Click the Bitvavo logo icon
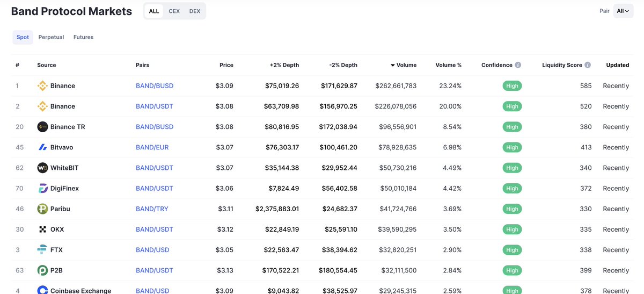This screenshot has width=644, height=294. 42,147
